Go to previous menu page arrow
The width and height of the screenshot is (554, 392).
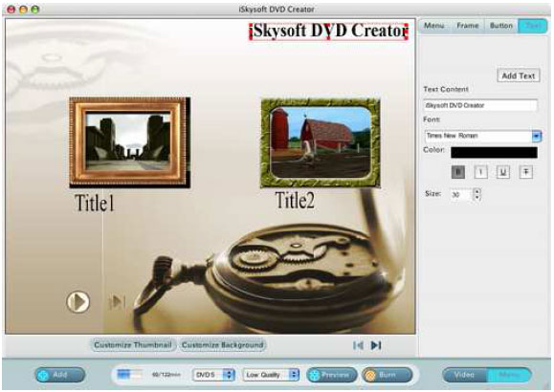pyautogui.click(x=358, y=345)
